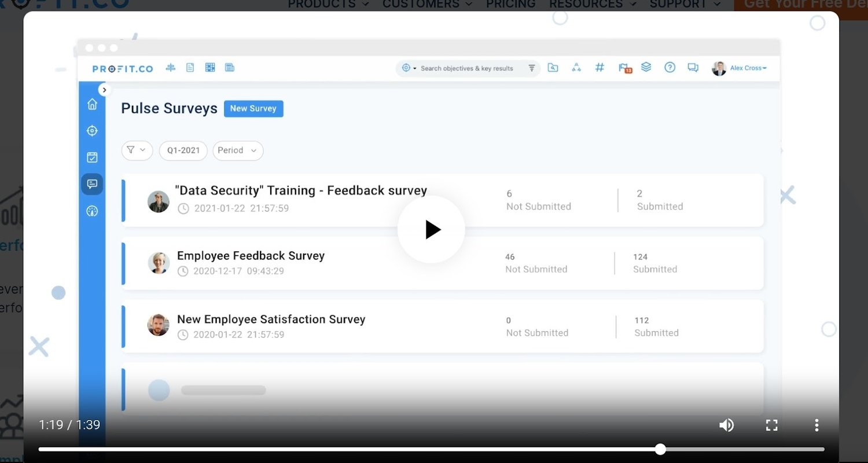This screenshot has height=463, width=868.
Task: Select the Q1-2021 period chip
Action: 183,150
